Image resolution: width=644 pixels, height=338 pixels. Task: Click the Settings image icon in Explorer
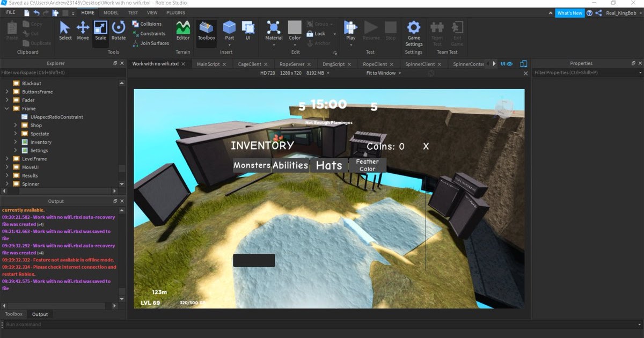(25, 151)
